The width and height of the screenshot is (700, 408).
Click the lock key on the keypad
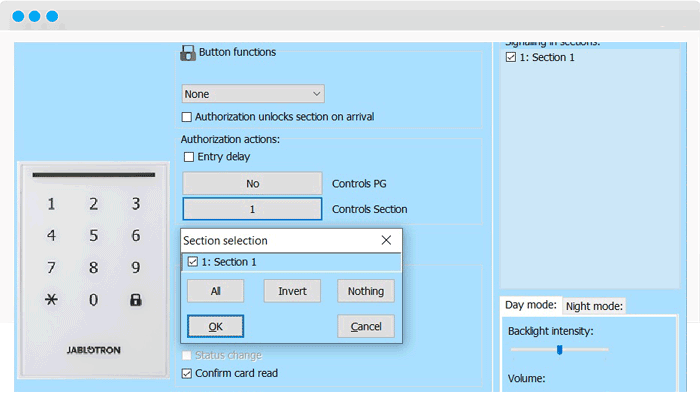pos(135,299)
